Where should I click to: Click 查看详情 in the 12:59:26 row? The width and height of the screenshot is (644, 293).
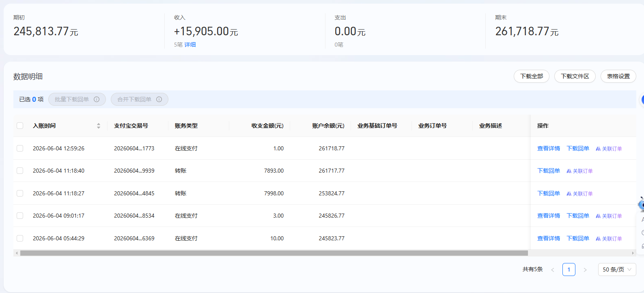coord(549,148)
